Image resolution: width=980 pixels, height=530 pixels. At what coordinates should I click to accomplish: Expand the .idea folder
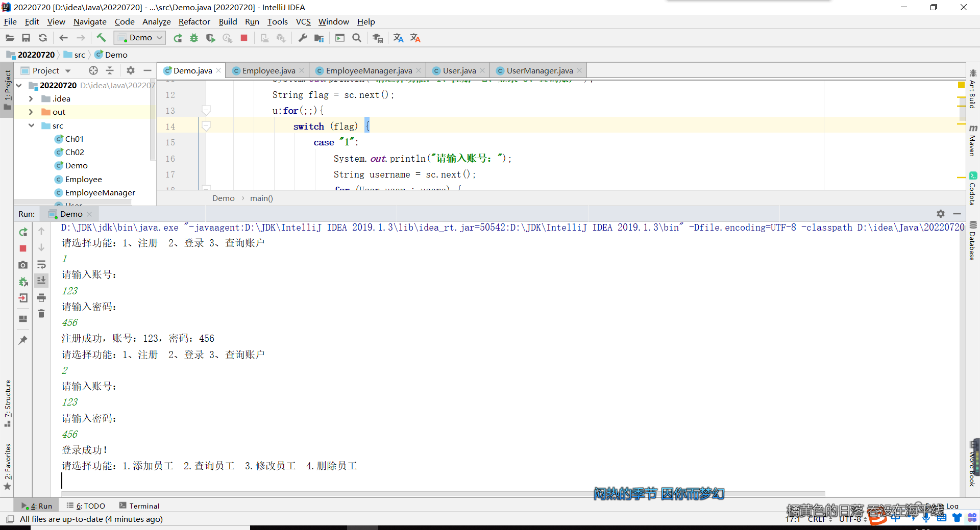(31, 99)
